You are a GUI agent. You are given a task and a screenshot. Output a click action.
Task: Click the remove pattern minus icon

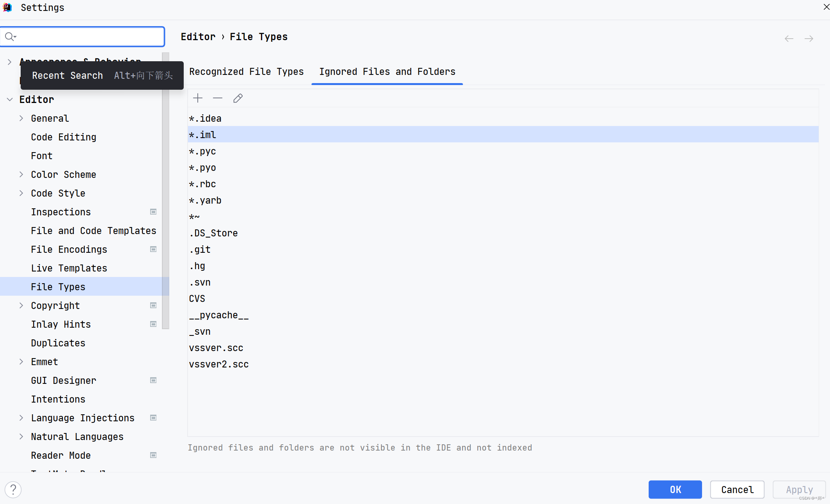pos(218,98)
